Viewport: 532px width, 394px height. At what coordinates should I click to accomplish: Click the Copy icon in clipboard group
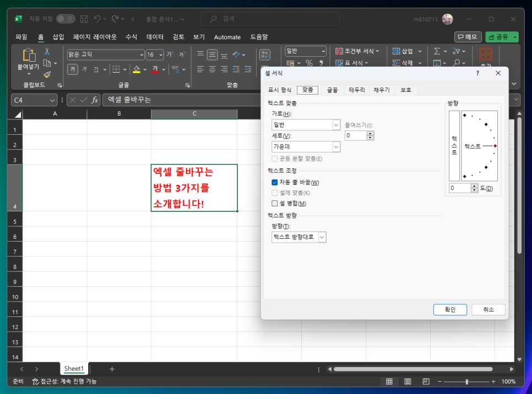(47, 63)
